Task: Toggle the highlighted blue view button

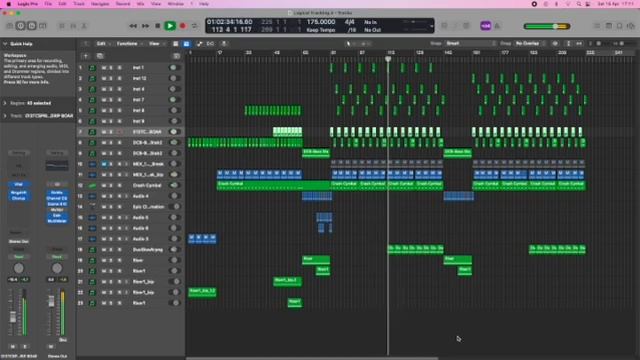Action: [186, 44]
